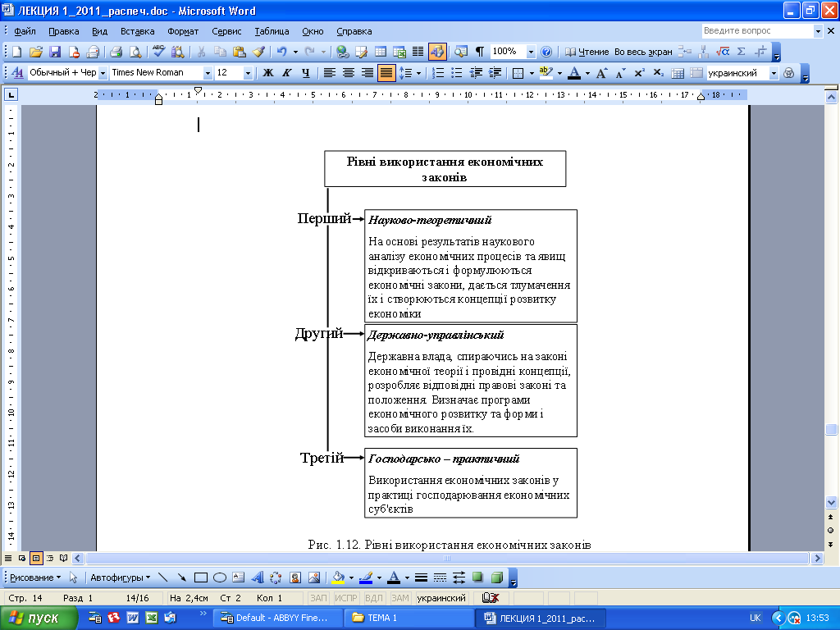Switch to ТЕМА 1 folder taskbar button

click(409, 618)
